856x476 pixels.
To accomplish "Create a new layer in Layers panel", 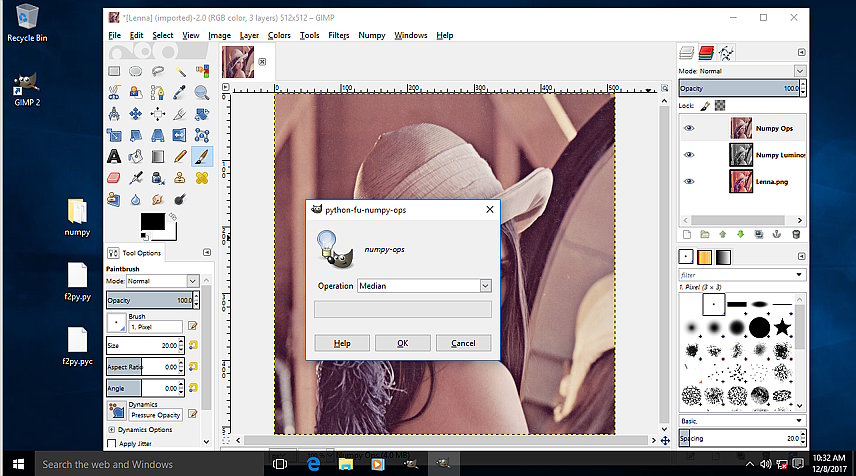I will 687,235.
